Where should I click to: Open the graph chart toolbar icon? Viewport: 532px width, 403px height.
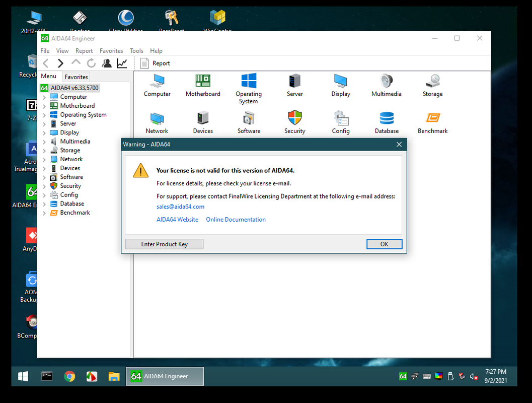[122, 63]
